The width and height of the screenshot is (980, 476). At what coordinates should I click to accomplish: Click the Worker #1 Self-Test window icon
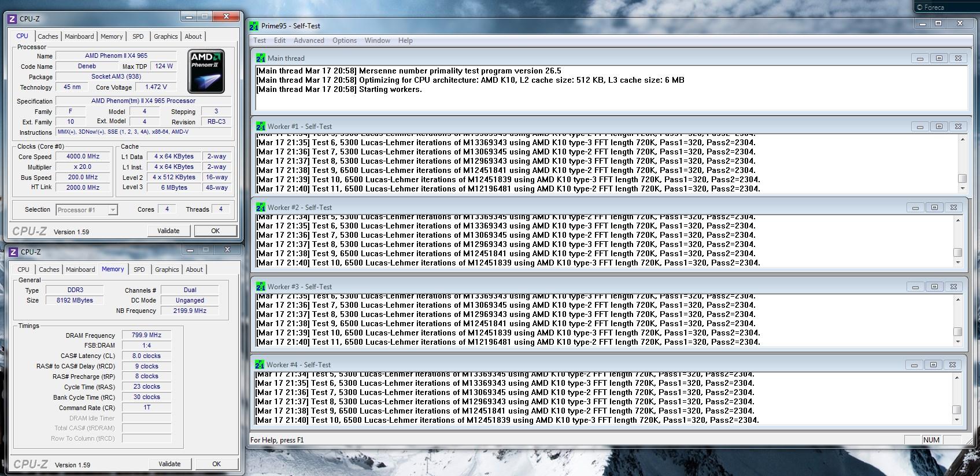pyautogui.click(x=261, y=126)
